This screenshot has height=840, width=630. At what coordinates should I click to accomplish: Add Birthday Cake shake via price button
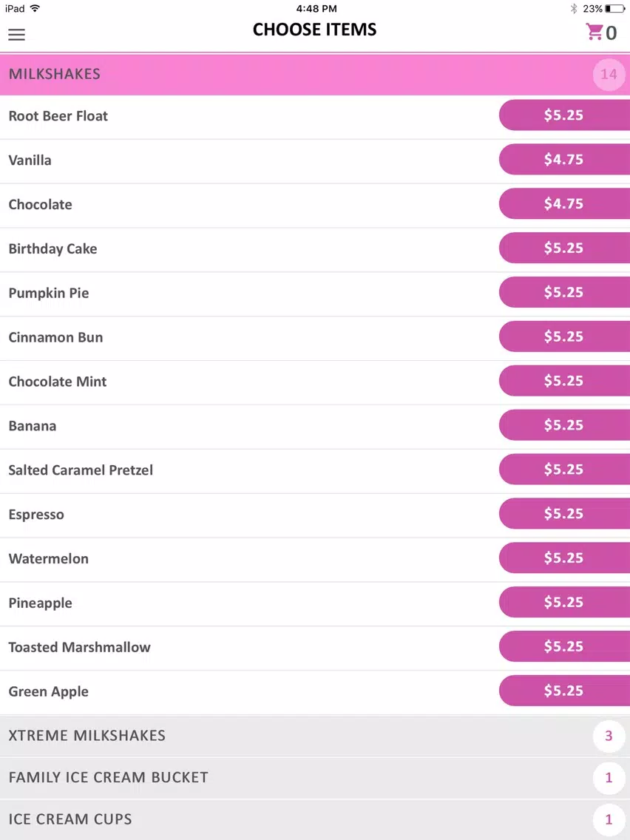564,248
